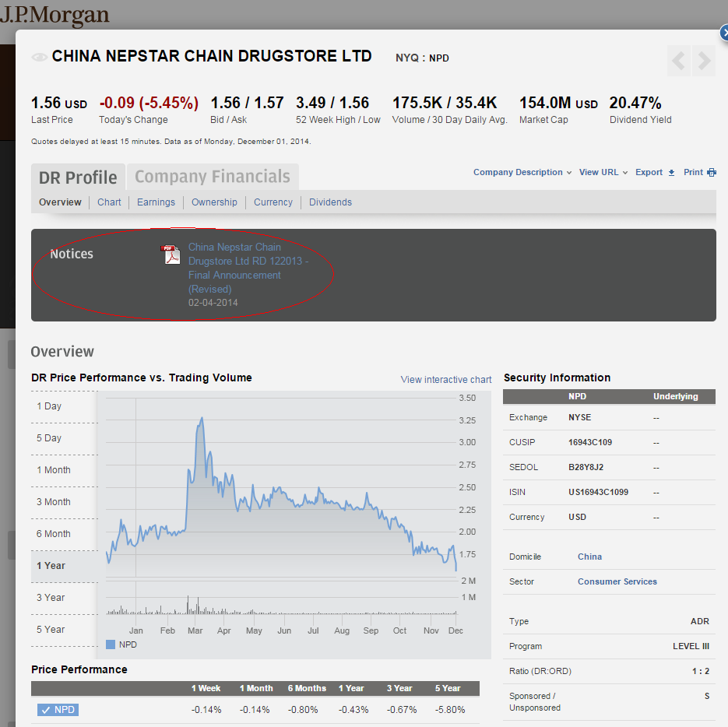Select the Currency sub-tab
This screenshot has height=727, width=728.
coord(273,202)
